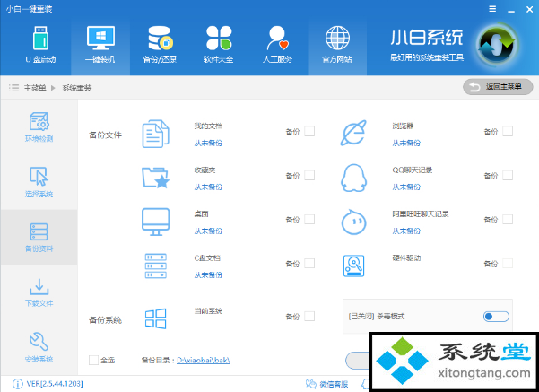Check backup box for QQ聊天记录
Image resolution: width=539 pixels, height=392 pixels.
click(508, 176)
